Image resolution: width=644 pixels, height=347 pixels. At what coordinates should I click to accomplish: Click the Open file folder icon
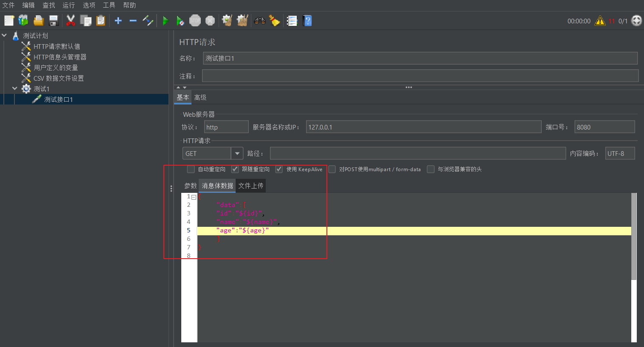coord(39,20)
